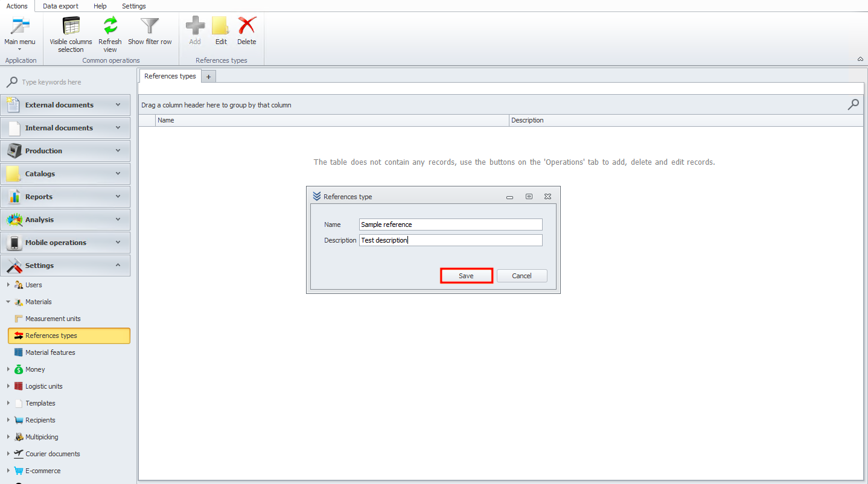This screenshot has height=484, width=868.
Task: Open the Help ribbon tab
Action: coord(100,6)
